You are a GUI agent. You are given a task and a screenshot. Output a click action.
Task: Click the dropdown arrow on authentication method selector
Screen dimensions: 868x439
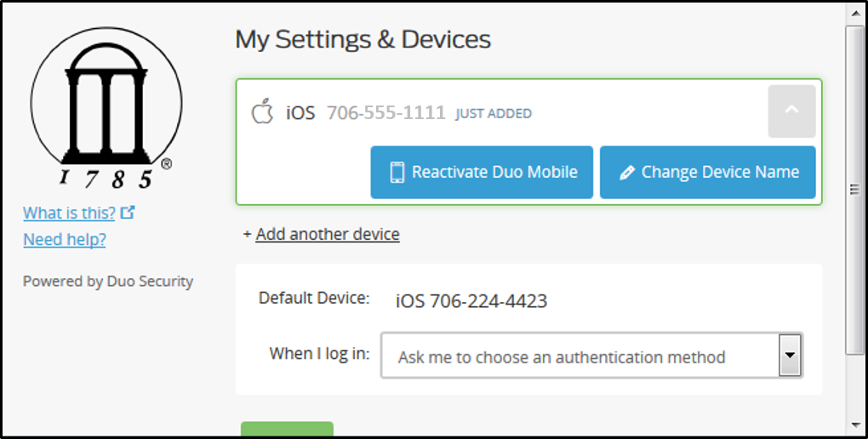pos(790,356)
